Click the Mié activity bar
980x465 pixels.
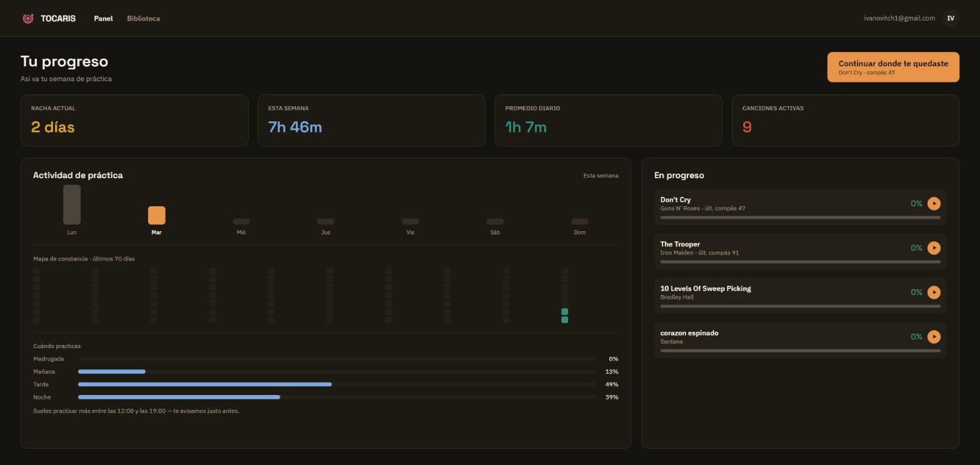(x=241, y=221)
